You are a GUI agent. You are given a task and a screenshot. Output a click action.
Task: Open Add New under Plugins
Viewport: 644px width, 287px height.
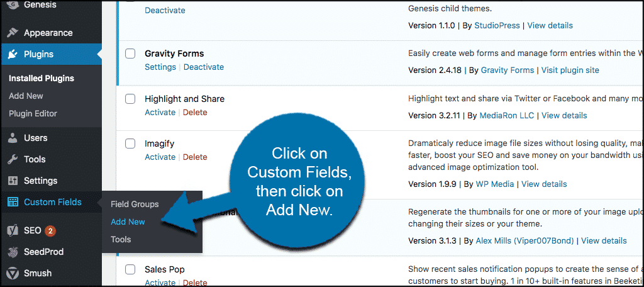pos(26,96)
